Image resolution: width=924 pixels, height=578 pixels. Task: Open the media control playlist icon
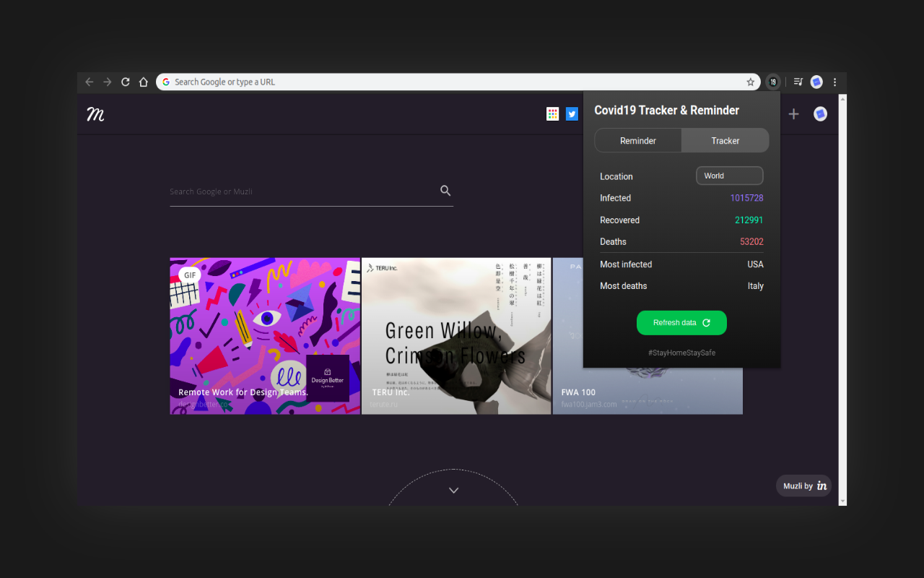(798, 82)
